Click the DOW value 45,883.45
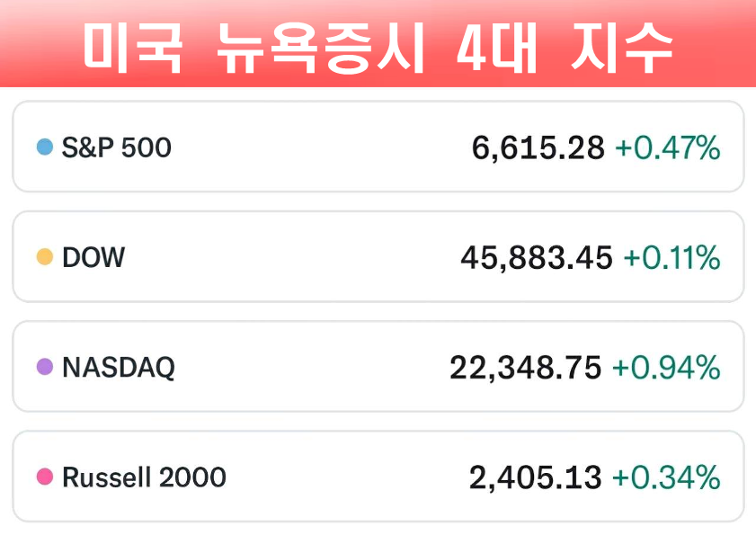The width and height of the screenshot is (756, 535). click(x=537, y=258)
